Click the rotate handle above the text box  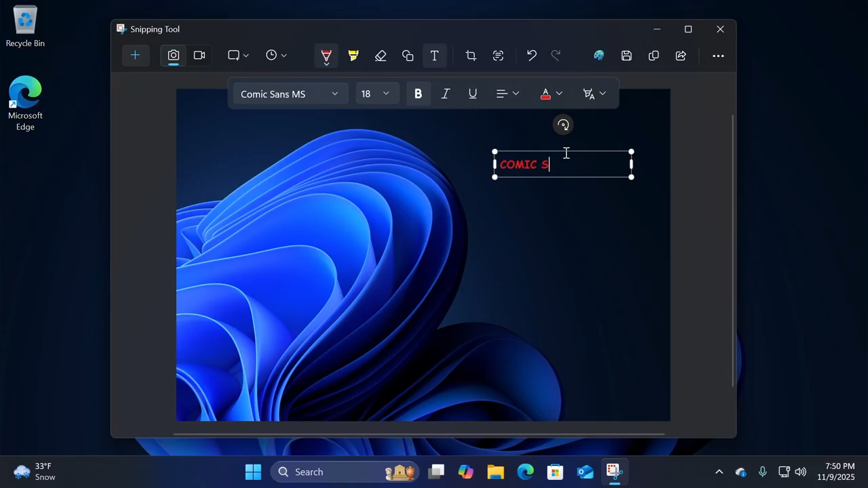pos(563,125)
